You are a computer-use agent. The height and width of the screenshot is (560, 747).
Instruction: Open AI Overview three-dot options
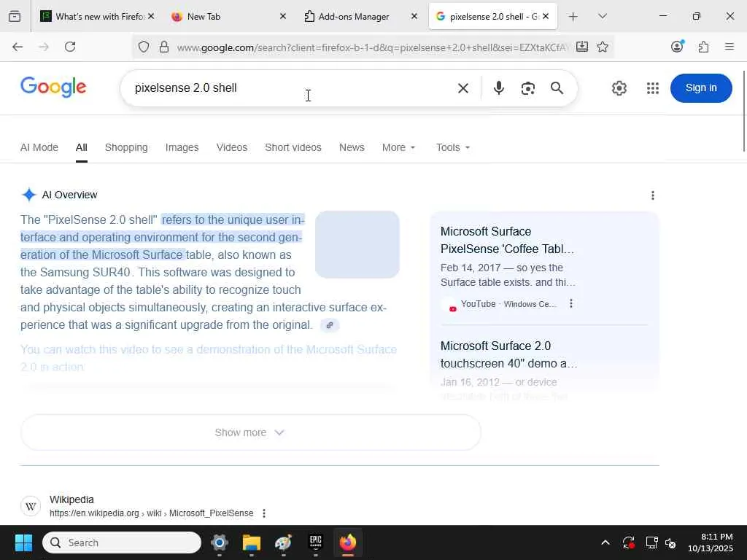click(x=652, y=195)
